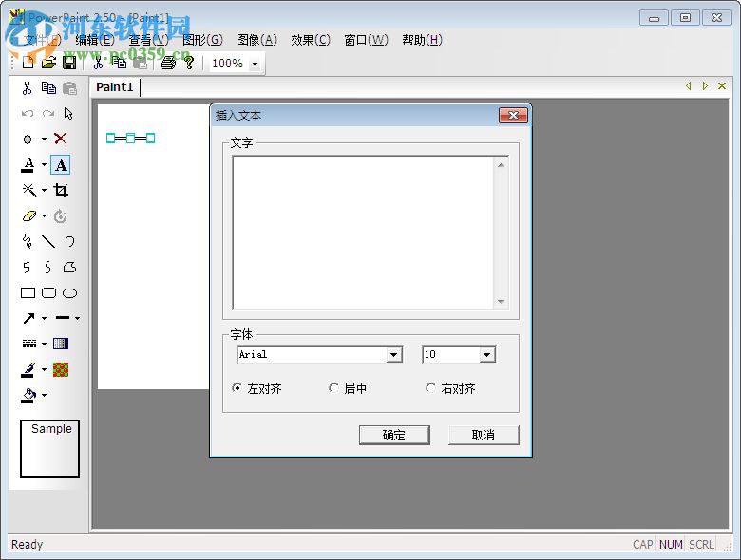Click the text area scrollbar up arrow
This screenshot has width=741, height=560.
coord(501,165)
